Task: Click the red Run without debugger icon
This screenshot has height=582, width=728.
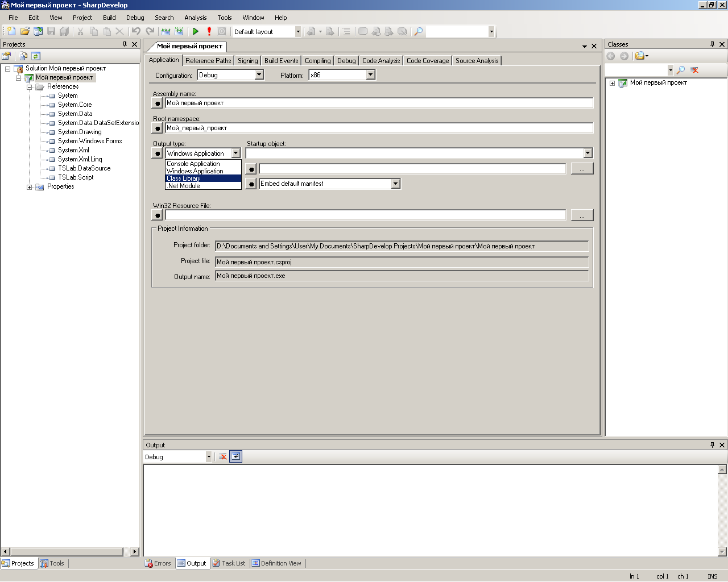Action: [x=209, y=32]
